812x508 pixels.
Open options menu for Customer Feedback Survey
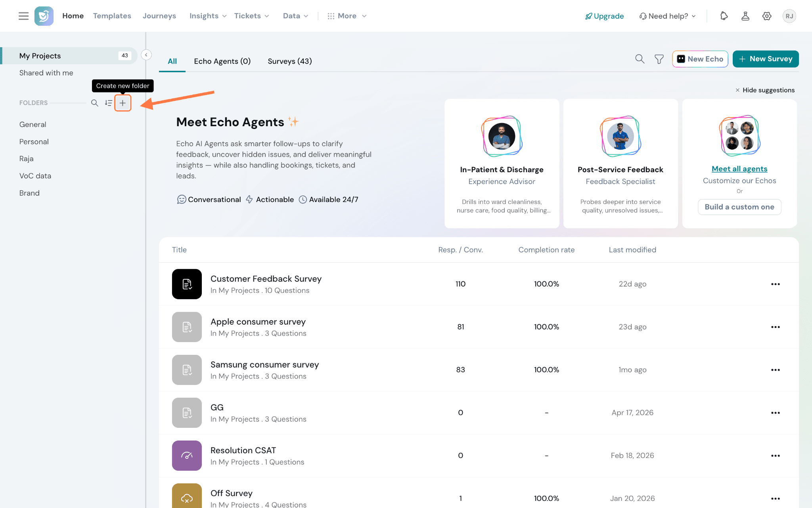tap(776, 284)
